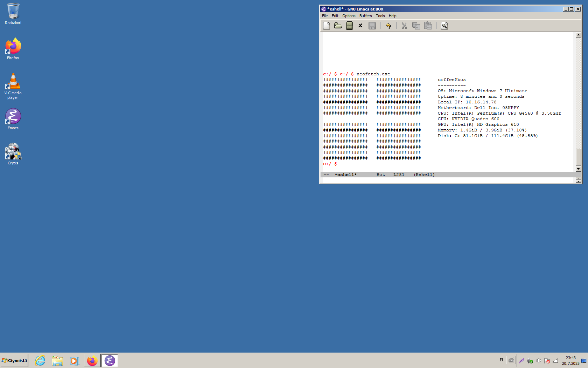This screenshot has height=368, width=588.
Task: Click the CPU: Intel Pentium G4560 line
Action: [499, 113]
